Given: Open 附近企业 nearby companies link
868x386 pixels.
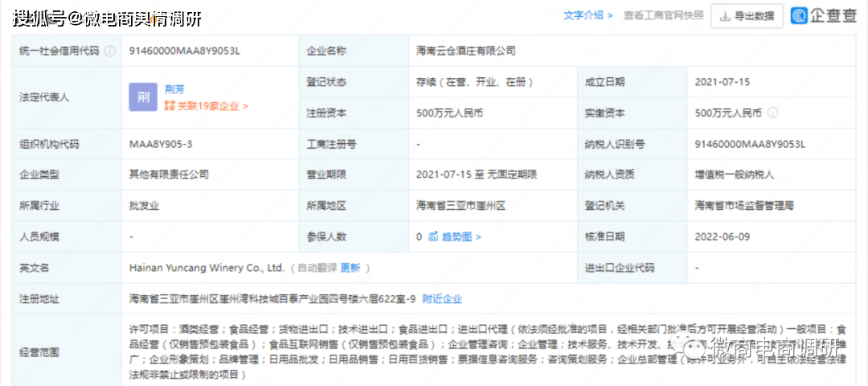Looking at the screenshot, I should 442,298.
